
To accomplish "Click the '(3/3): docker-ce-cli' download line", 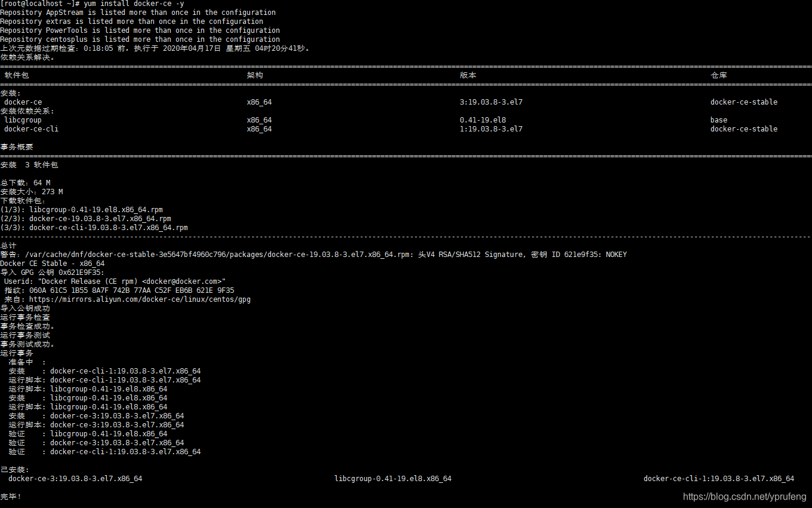I will (x=94, y=228).
